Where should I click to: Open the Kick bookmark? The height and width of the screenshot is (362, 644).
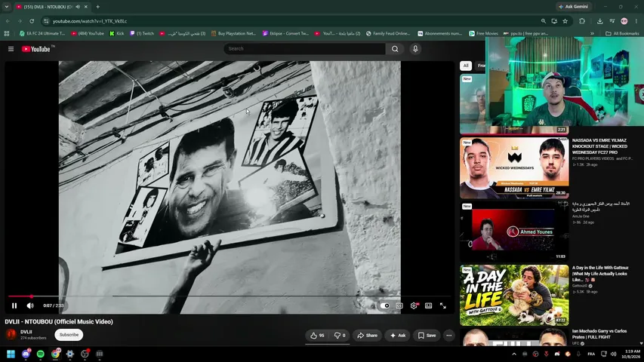pos(116,34)
